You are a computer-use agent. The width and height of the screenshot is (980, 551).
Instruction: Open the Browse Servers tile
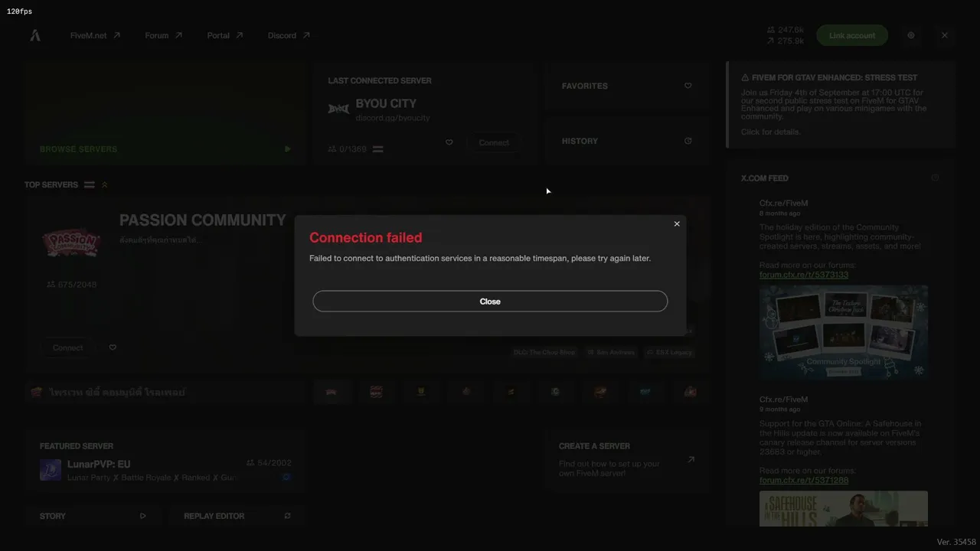(165, 114)
